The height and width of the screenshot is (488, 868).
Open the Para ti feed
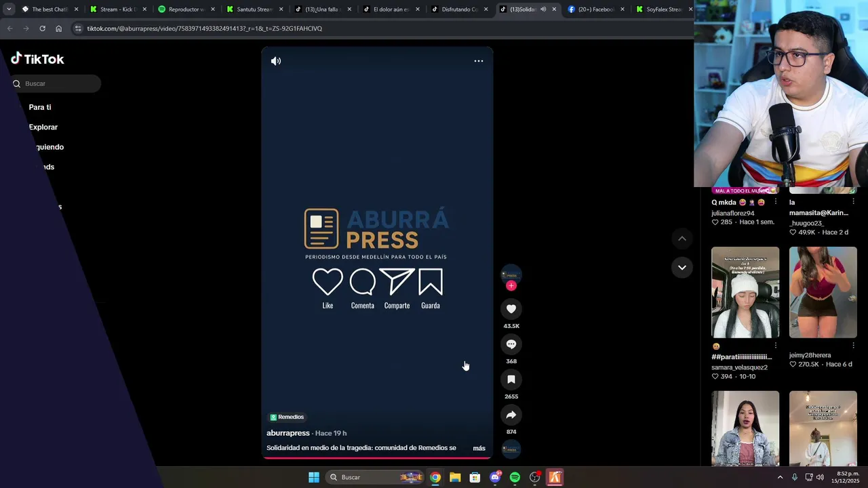pyautogui.click(x=40, y=107)
